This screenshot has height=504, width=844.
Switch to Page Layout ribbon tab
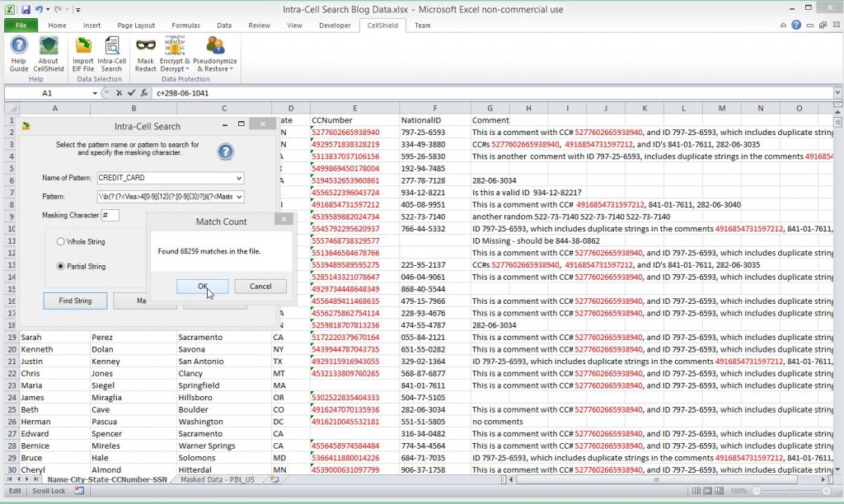tap(136, 26)
